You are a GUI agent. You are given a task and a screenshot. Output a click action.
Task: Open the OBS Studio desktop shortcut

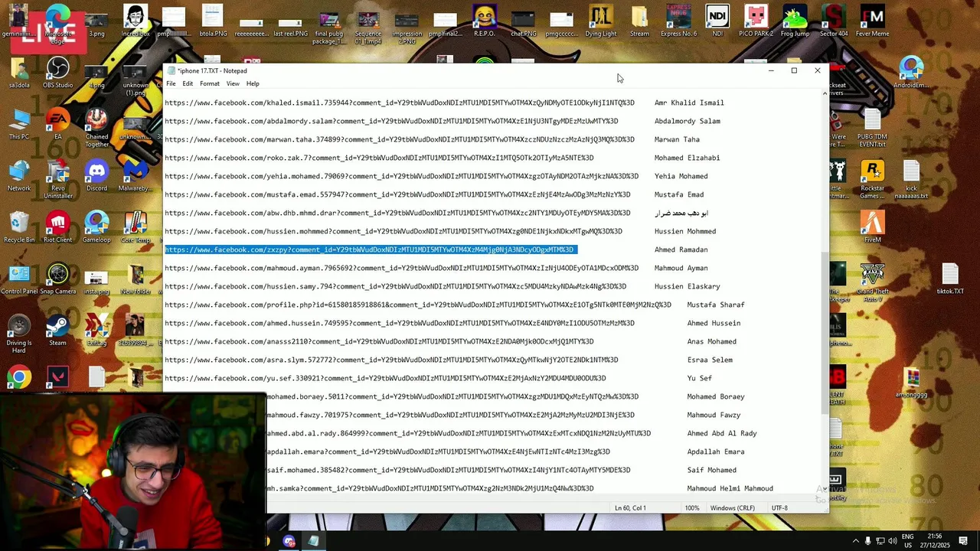57,73
